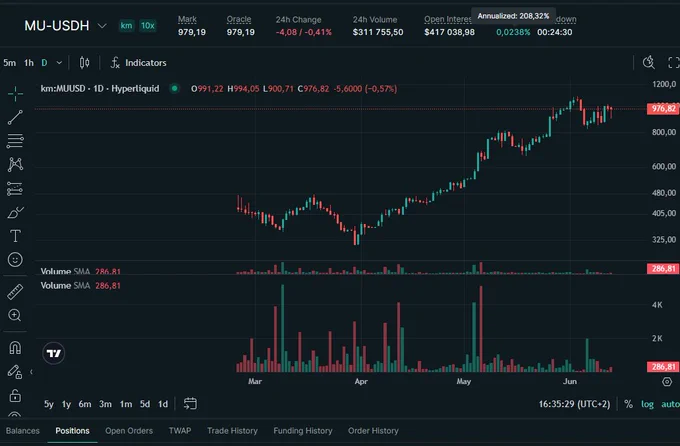Click the Oracle price label
680x446 pixels.
click(x=239, y=20)
